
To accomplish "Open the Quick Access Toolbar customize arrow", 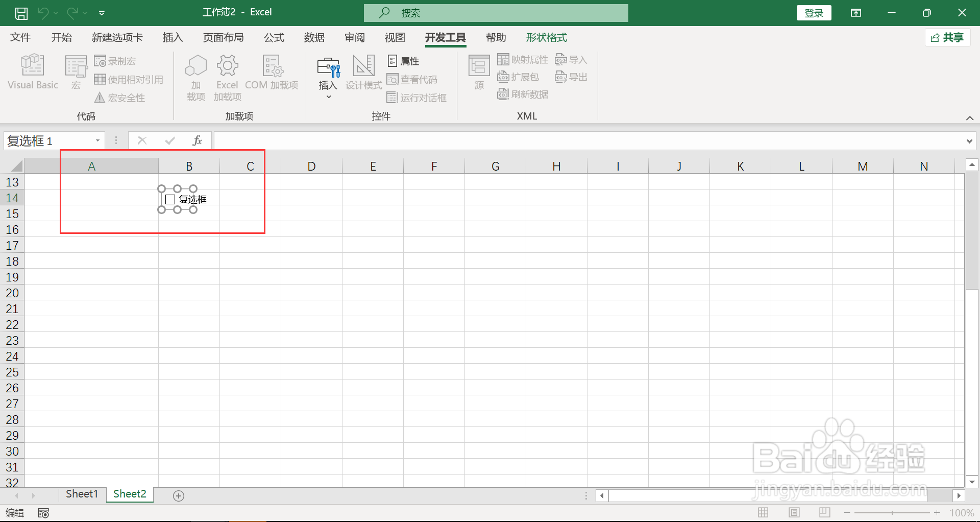I will pyautogui.click(x=102, y=13).
